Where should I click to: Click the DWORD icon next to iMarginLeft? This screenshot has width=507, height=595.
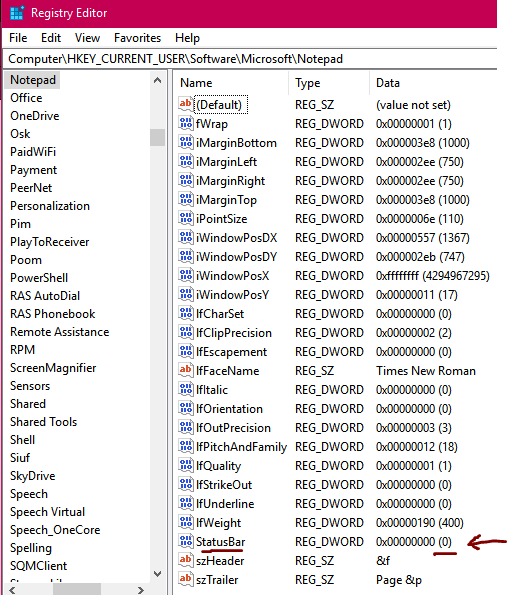(x=185, y=161)
